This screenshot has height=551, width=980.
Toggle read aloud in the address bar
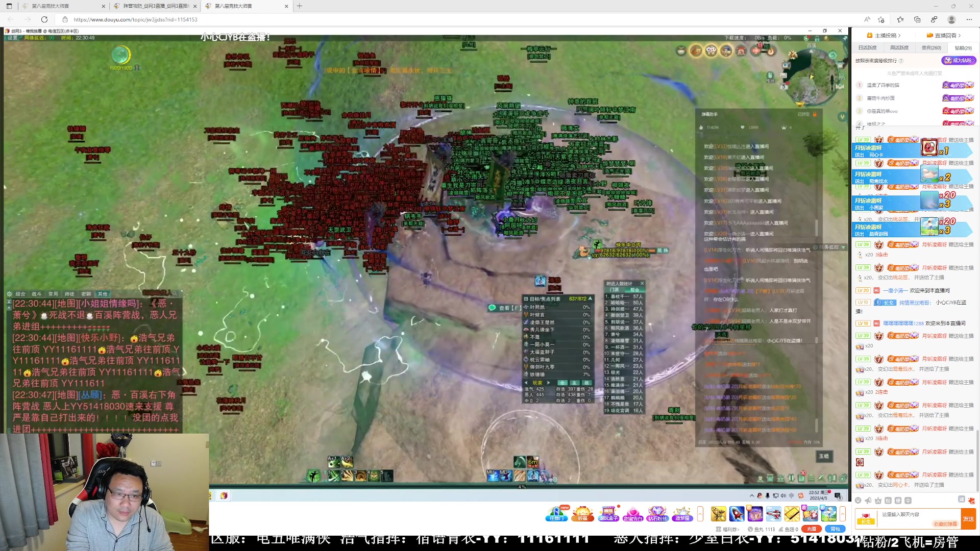[867, 19]
